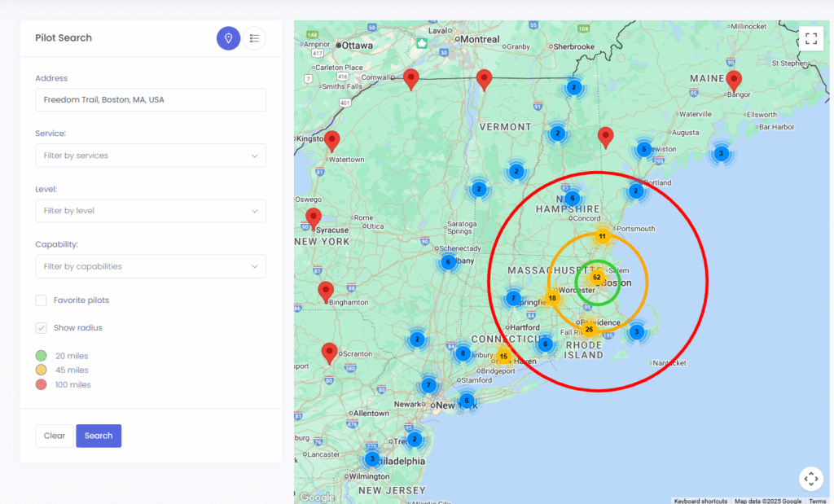
Task: Open the 26-pilot cluster near Providence
Action: point(589,330)
